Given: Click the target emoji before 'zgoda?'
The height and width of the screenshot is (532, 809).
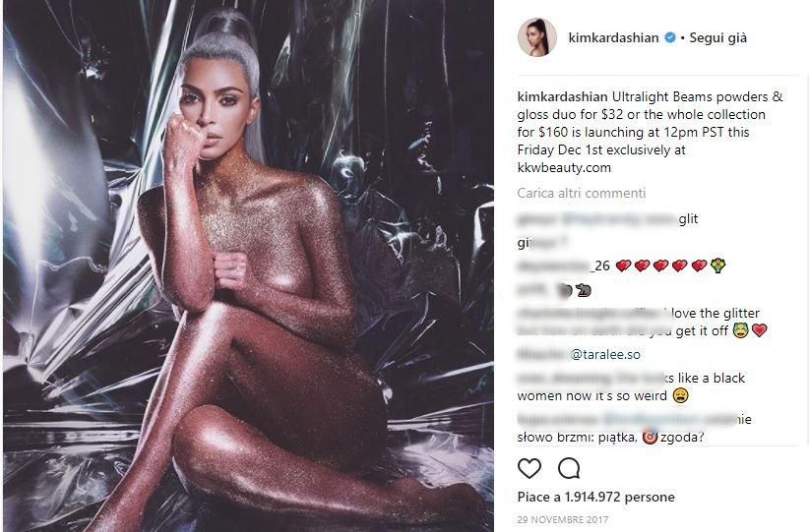Looking at the screenshot, I should [651, 438].
